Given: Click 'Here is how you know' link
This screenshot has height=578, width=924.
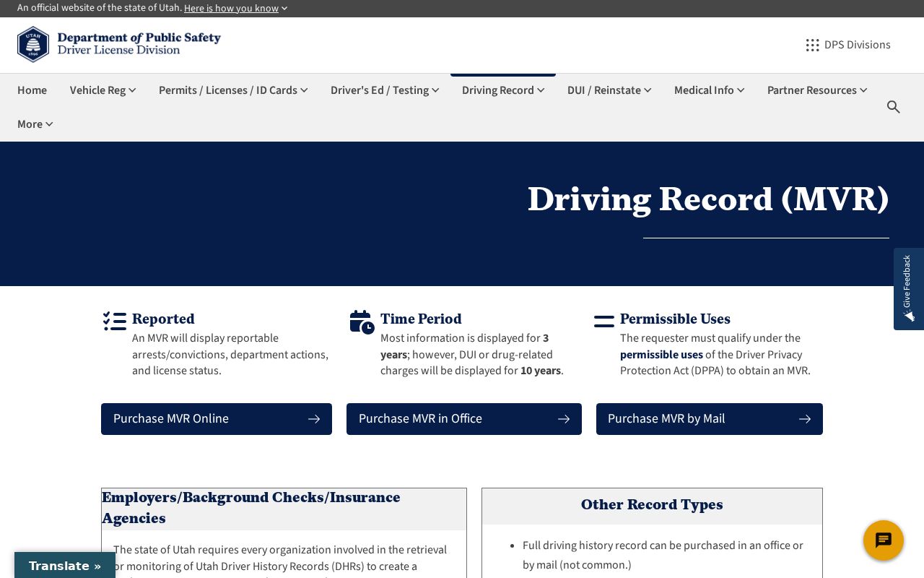Looking at the screenshot, I should point(231,9).
